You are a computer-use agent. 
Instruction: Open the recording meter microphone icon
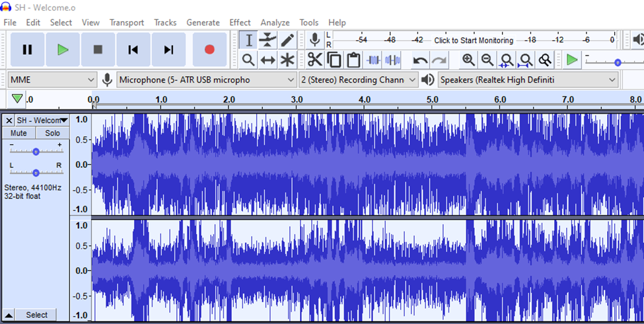click(315, 40)
